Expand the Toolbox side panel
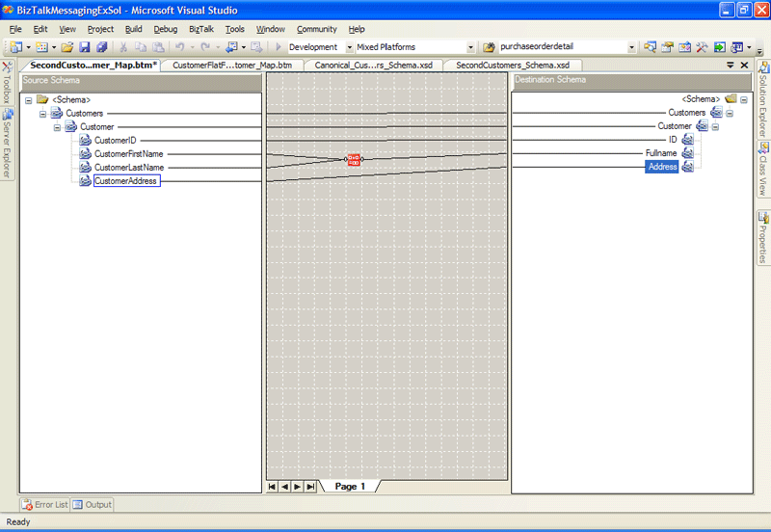Screen dimensions: 771x532 click(7, 82)
